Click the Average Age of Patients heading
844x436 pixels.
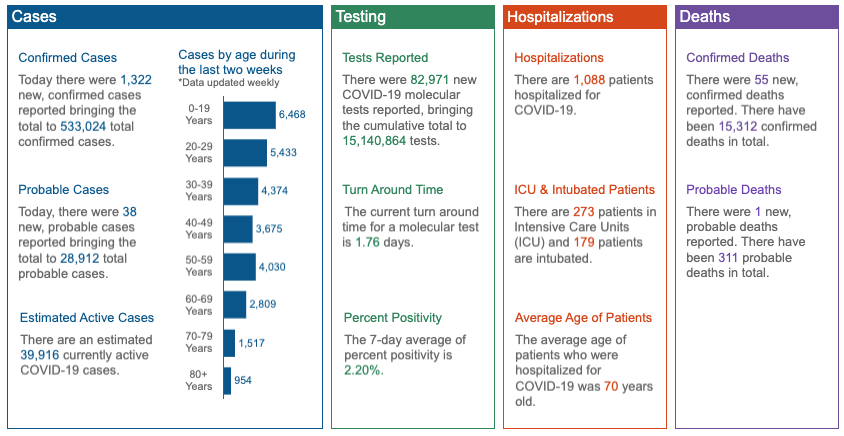click(x=583, y=318)
